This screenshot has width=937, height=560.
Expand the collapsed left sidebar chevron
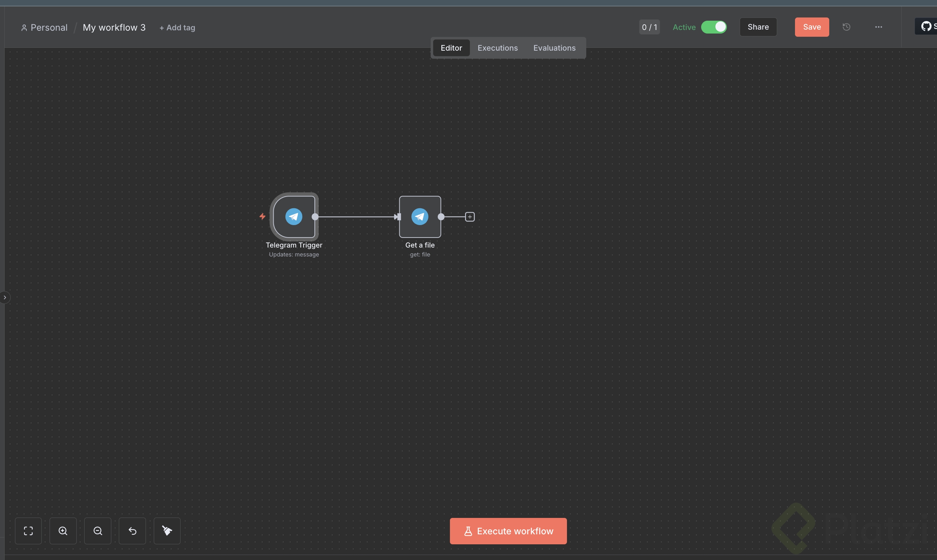[5, 297]
